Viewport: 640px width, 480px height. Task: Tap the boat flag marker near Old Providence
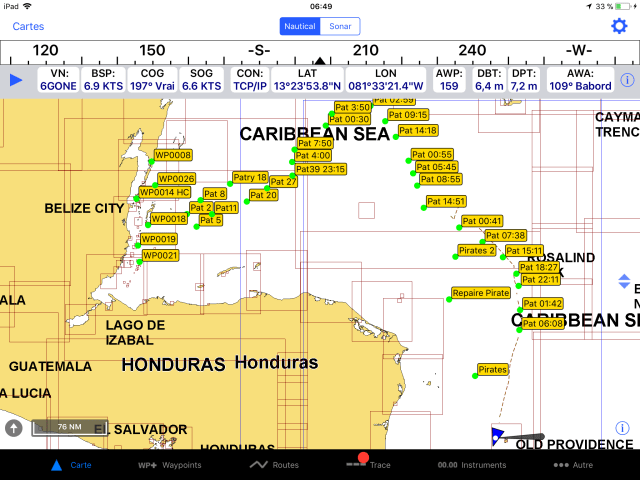[x=499, y=436]
